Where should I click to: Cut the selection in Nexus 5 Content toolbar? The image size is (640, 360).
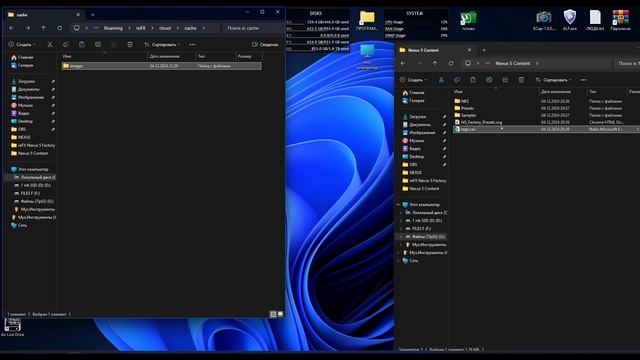[x=441, y=80]
